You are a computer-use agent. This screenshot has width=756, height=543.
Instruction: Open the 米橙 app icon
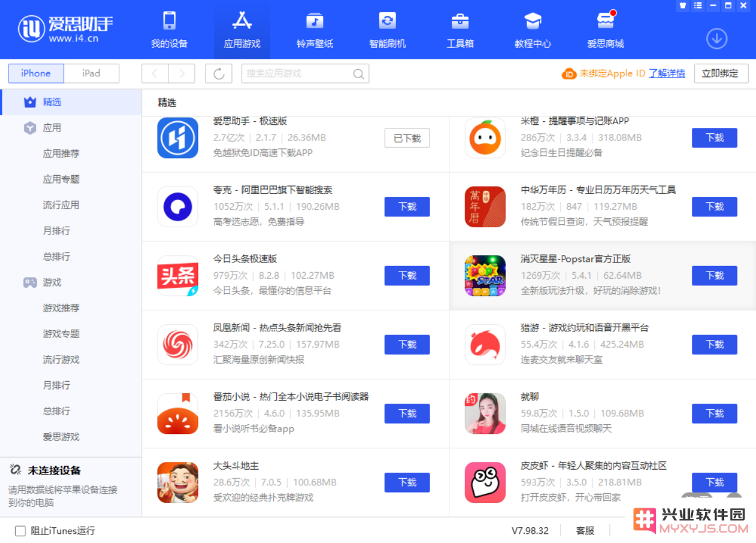(485, 138)
